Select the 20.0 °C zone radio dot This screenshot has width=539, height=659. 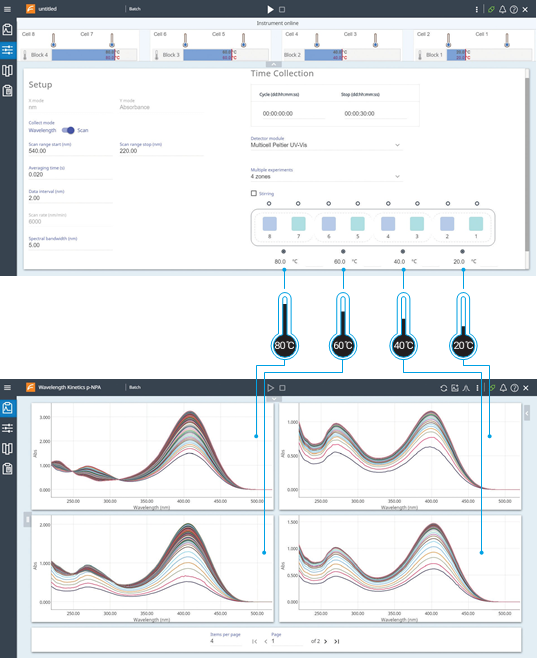pyautogui.click(x=462, y=251)
